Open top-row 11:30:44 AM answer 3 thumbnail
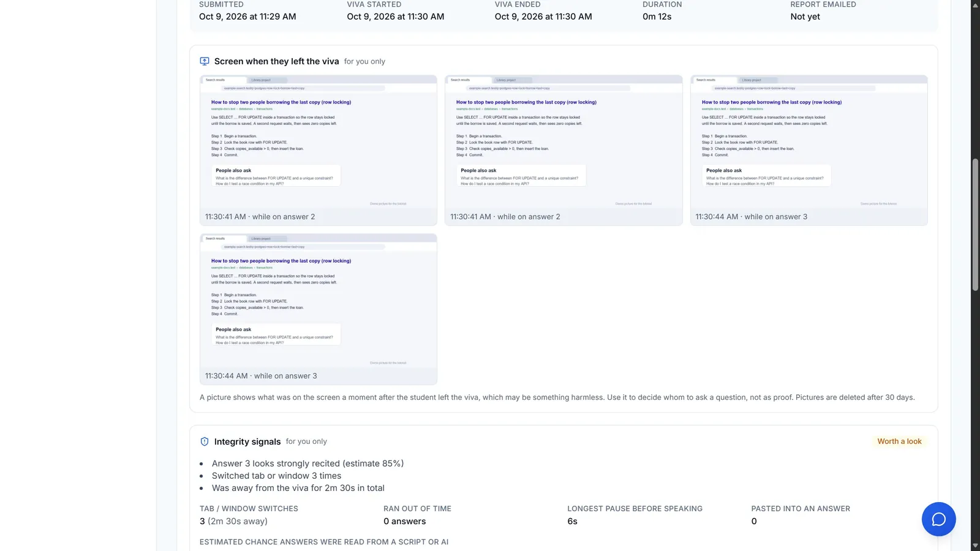980x551 pixels. click(x=809, y=150)
